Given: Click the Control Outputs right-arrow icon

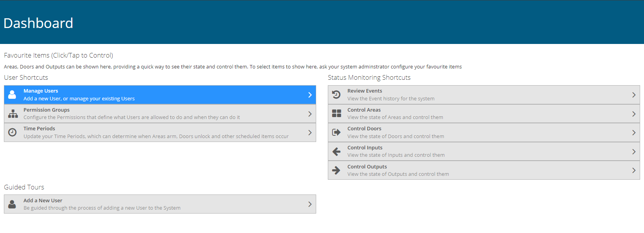Looking at the screenshot, I should (x=336, y=170).
